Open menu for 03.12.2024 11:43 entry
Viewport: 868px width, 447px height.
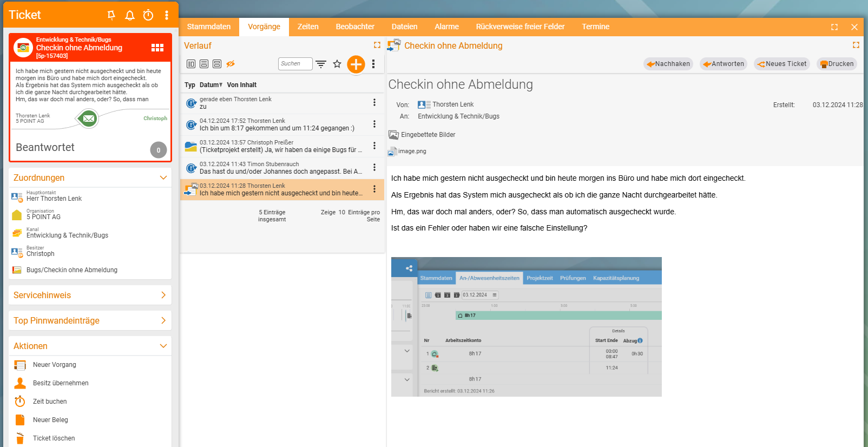[x=374, y=167]
